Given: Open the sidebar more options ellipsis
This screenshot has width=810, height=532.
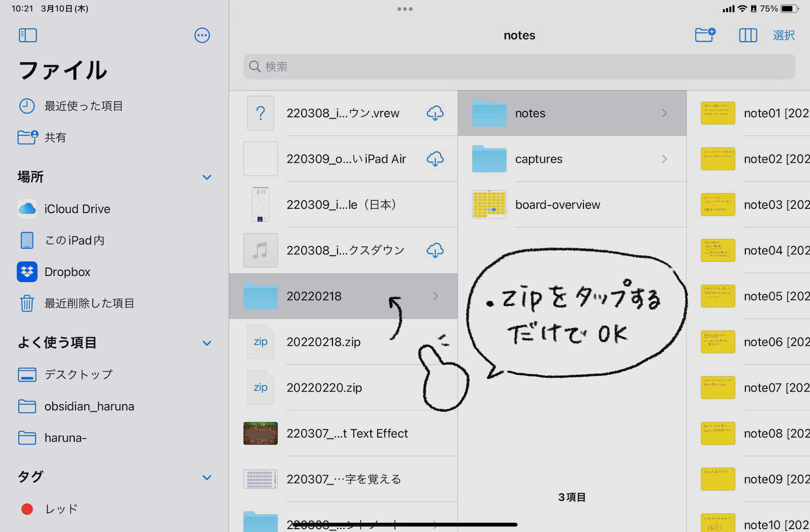Looking at the screenshot, I should click(202, 35).
